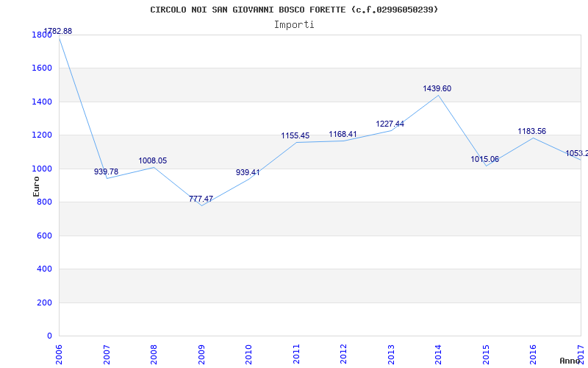Click the 1600 y-axis tick label
This screenshot has width=588, height=368.
(x=42, y=68)
